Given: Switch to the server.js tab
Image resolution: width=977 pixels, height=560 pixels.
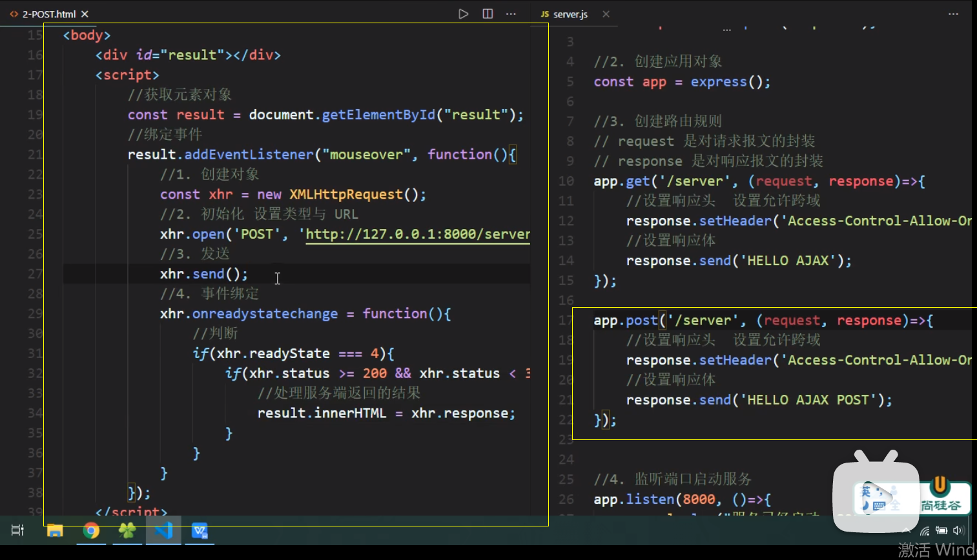Looking at the screenshot, I should 570,14.
